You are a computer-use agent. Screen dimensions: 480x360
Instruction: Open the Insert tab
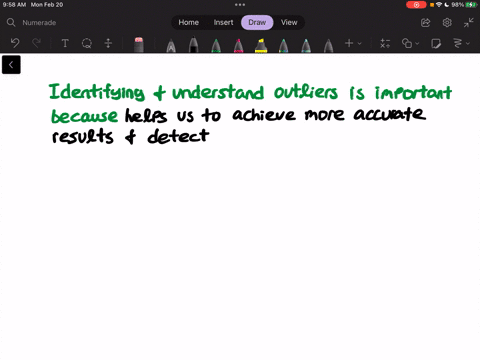click(x=223, y=22)
